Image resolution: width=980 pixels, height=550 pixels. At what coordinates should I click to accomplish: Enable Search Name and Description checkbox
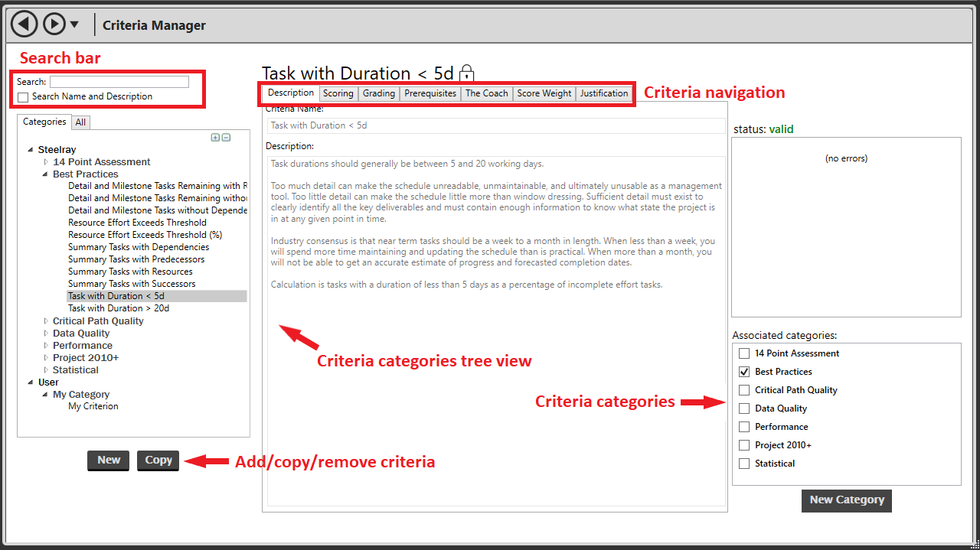[23, 97]
